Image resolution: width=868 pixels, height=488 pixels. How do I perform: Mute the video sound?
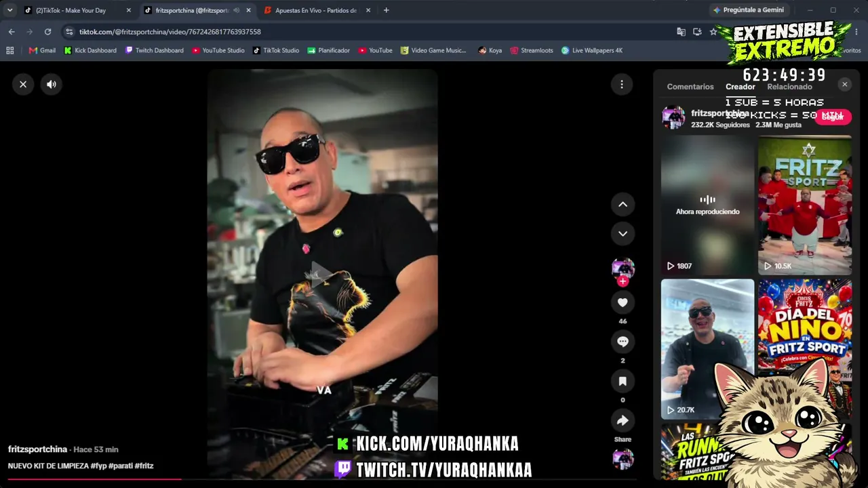(52, 84)
